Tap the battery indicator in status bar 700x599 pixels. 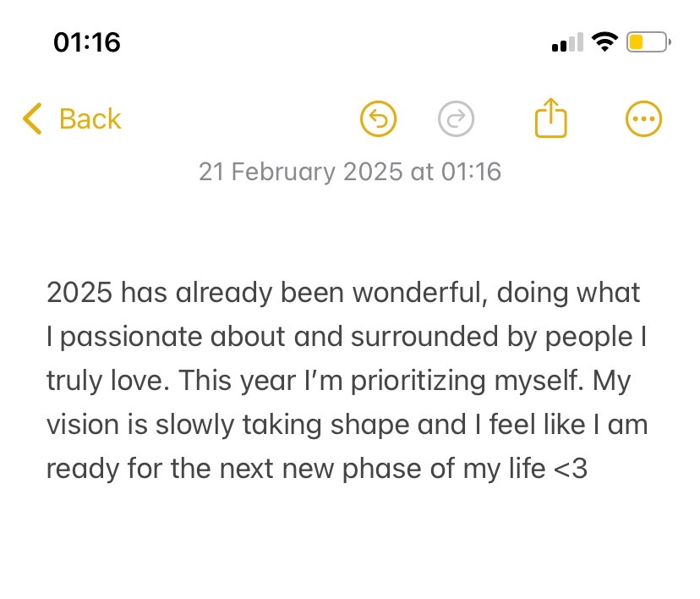pyautogui.click(x=648, y=41)
